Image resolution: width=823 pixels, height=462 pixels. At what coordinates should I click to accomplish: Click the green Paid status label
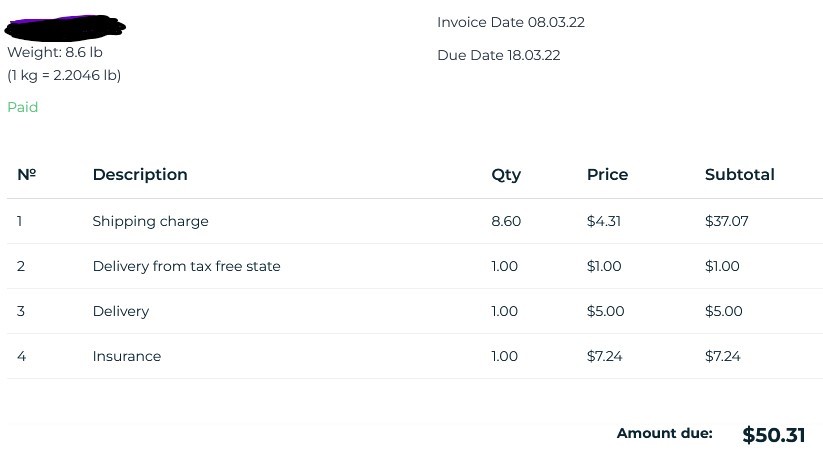point(22,107)
